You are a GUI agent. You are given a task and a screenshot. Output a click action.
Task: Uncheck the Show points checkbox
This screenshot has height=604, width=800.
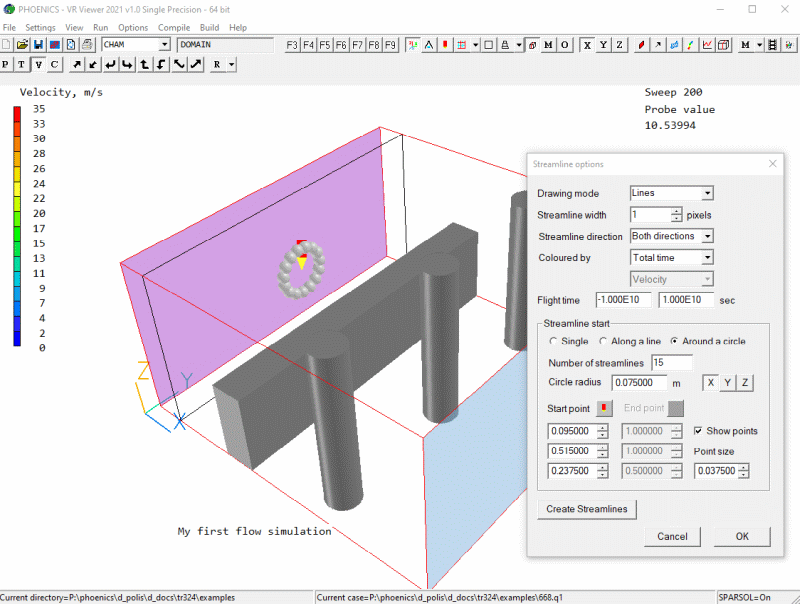(x=699, y=431)
